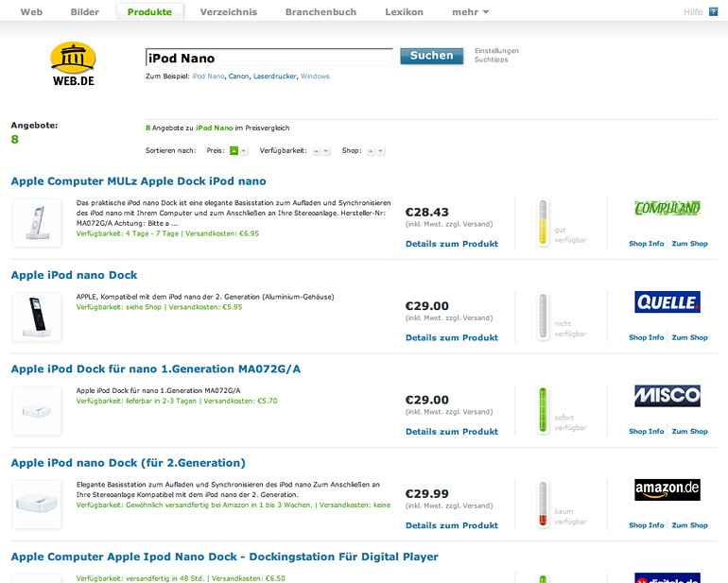Click the grey availability bar for Quelle

pyautogui.click(x=543, y=317)
